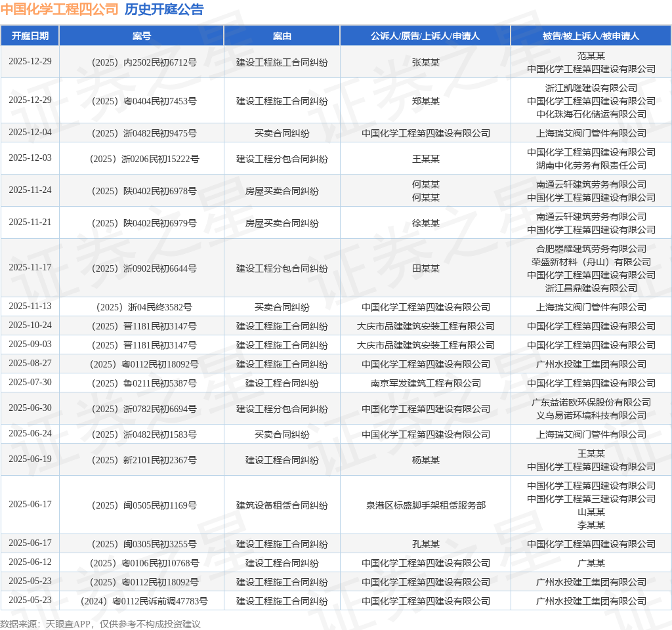Select case number (2024)粤0112民诉前调47783号
The width and height of the screenshot is (672, 630).
coord(144,601)
